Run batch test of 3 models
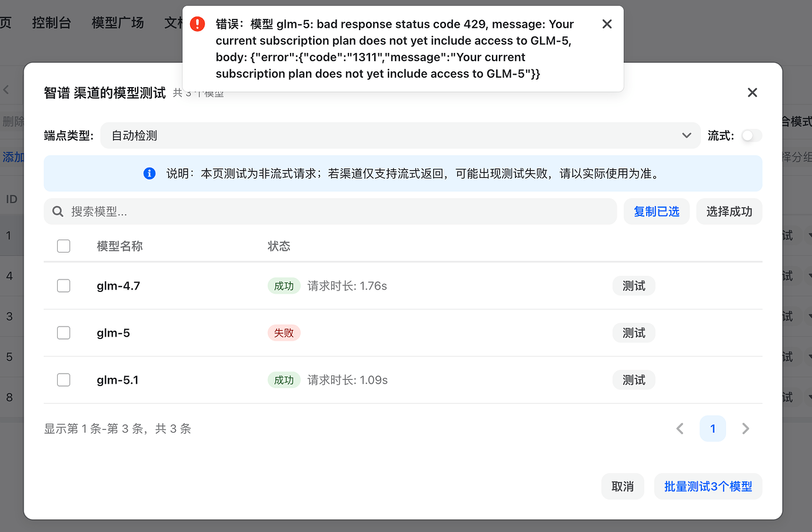Viewport: 812px width, 532px height. tap(708, 487)
